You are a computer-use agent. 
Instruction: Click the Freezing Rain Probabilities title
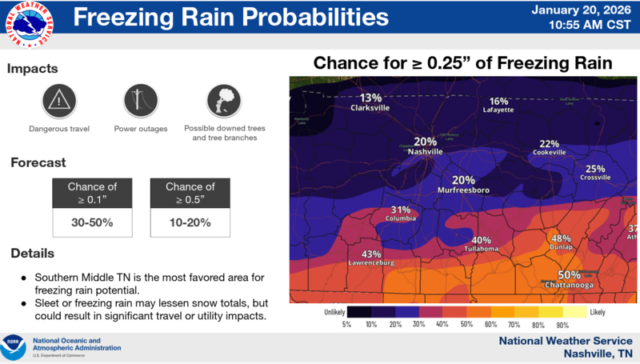pos(231,18)
